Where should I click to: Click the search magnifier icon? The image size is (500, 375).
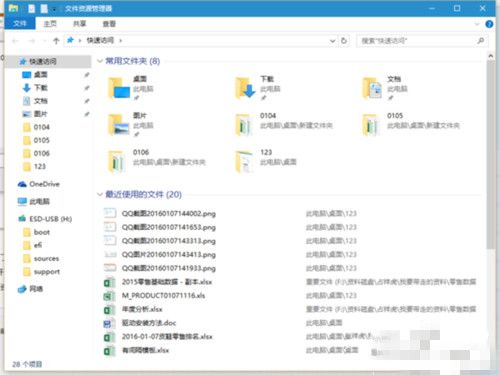(x=481, y=41)
